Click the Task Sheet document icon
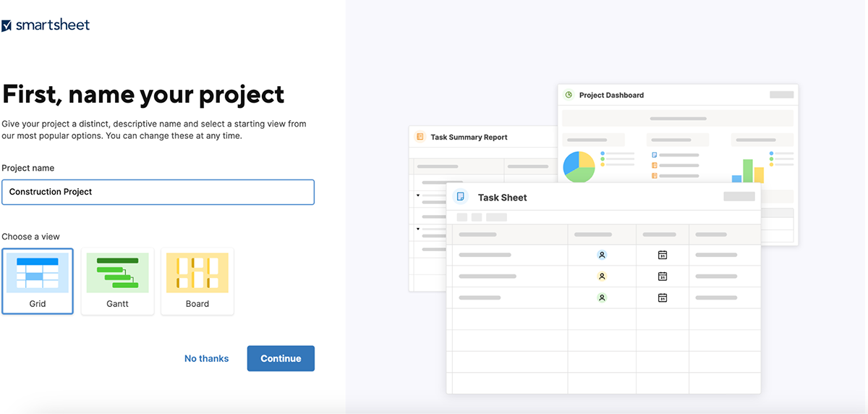 click(460, 197)
